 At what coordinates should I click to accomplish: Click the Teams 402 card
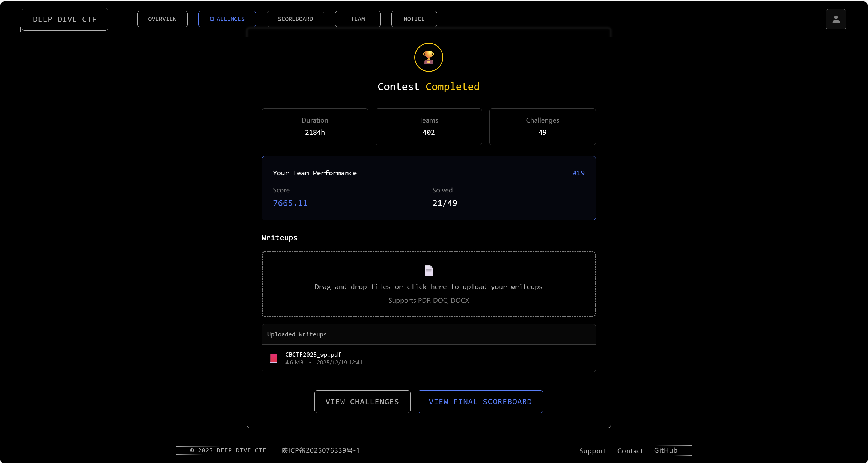[429, 127]
